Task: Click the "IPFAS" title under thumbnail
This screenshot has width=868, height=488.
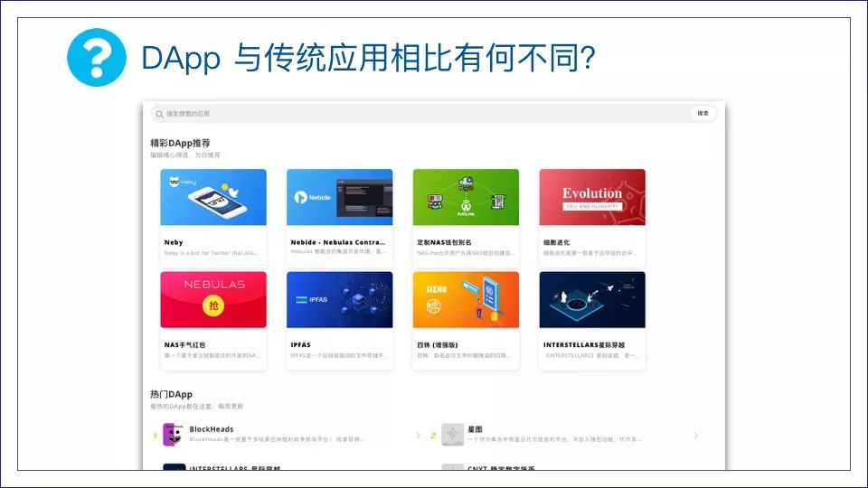Action: click(300, 344)
